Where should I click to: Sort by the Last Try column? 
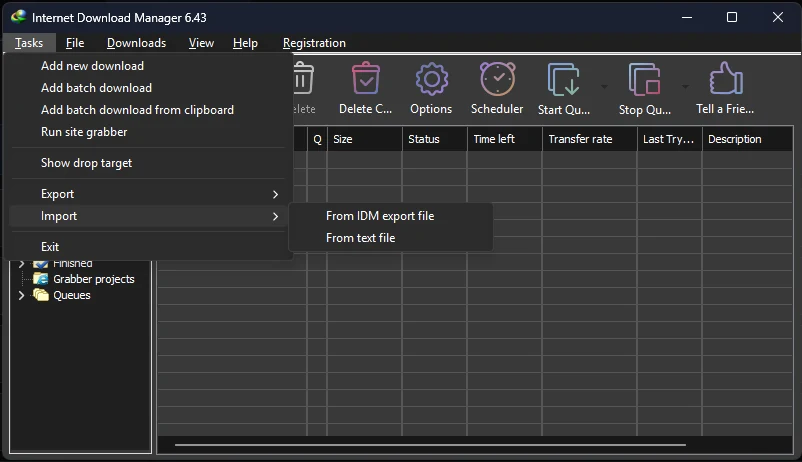[x=670, y=139]
